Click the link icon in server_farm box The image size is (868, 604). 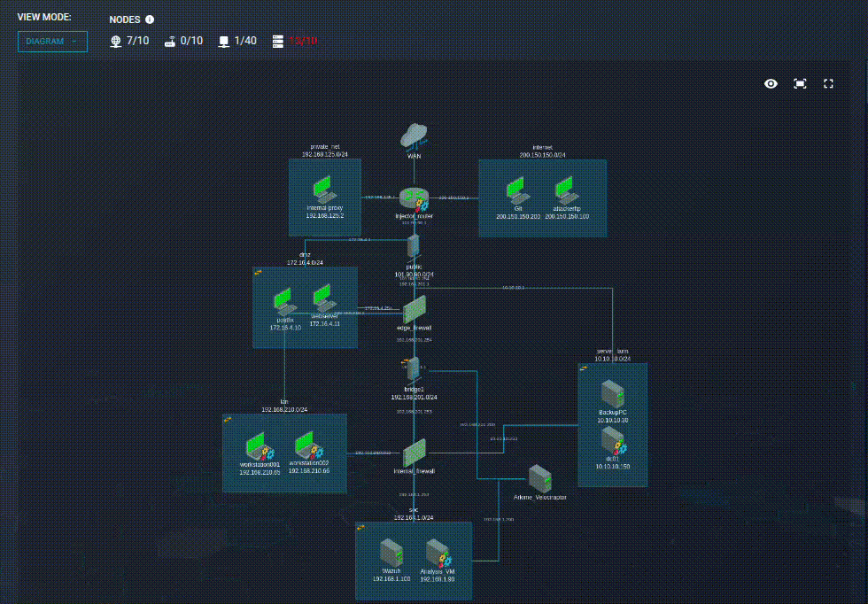(x=584, y=368)
